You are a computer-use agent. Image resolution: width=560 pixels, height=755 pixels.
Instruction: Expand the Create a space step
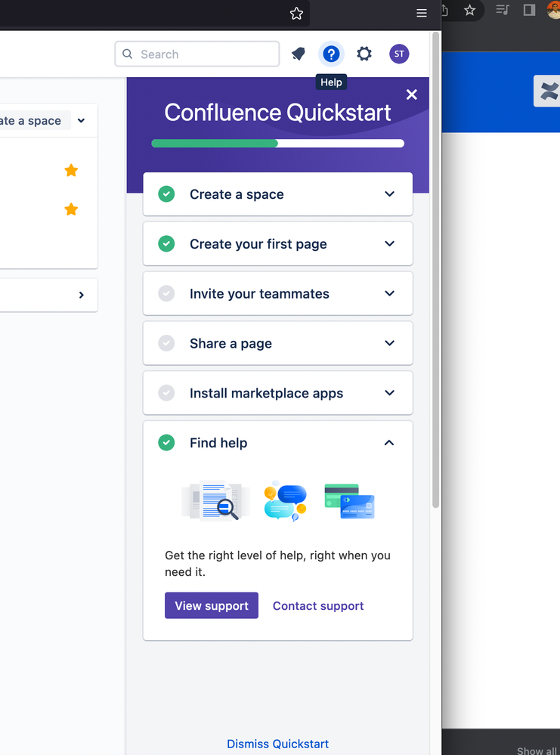coord(389,194)
